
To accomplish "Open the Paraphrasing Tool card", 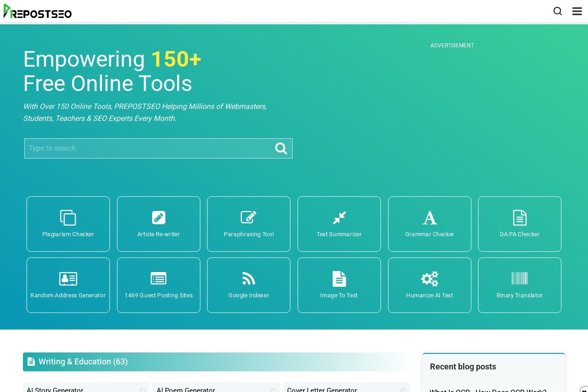I will tap(249, 224).
